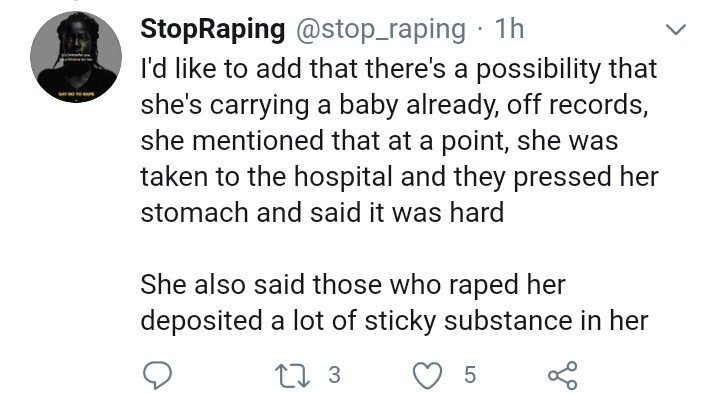Click the like count of 5

(469, 375)
